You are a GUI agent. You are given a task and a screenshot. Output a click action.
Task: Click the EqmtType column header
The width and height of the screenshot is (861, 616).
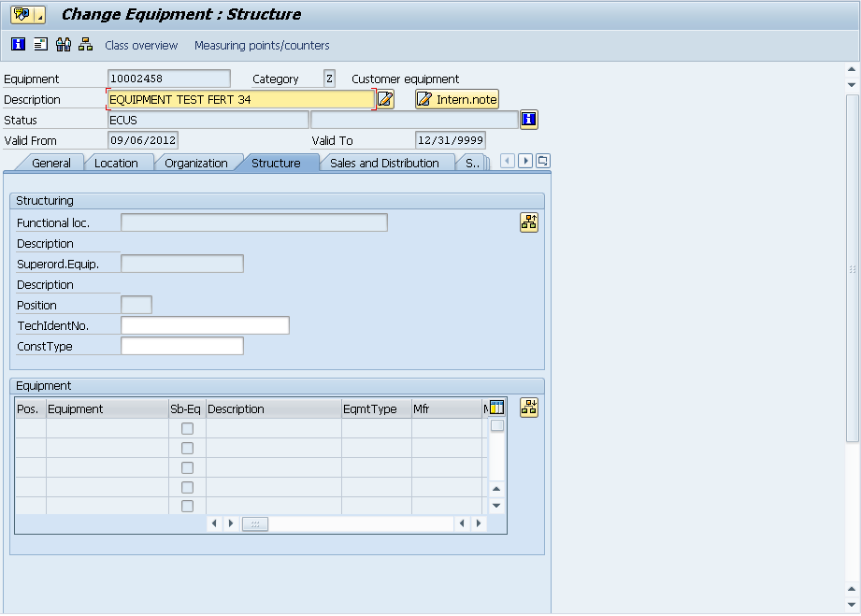click(376, 409)
